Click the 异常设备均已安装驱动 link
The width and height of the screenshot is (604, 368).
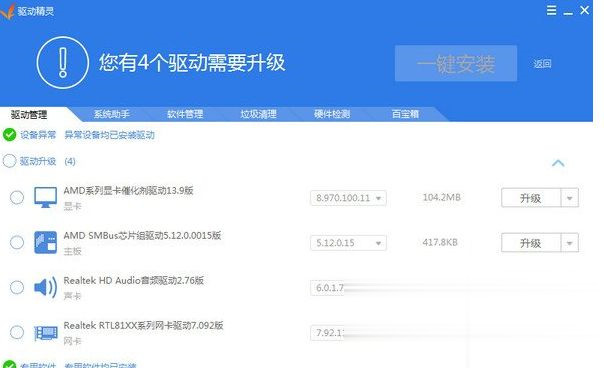click(109, 135)
